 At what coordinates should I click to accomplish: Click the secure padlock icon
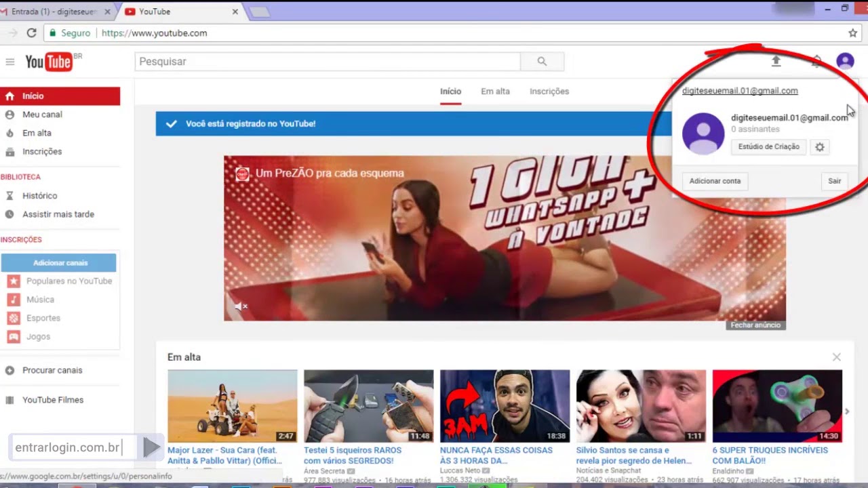(x=53, y=33)
